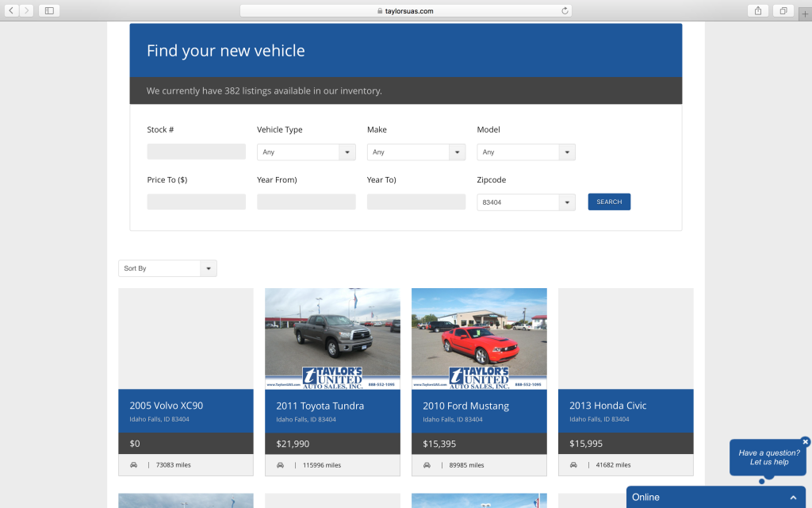812x508 pixels.
Task: Show all Safari tabs overview
Action: coord(783,10)
